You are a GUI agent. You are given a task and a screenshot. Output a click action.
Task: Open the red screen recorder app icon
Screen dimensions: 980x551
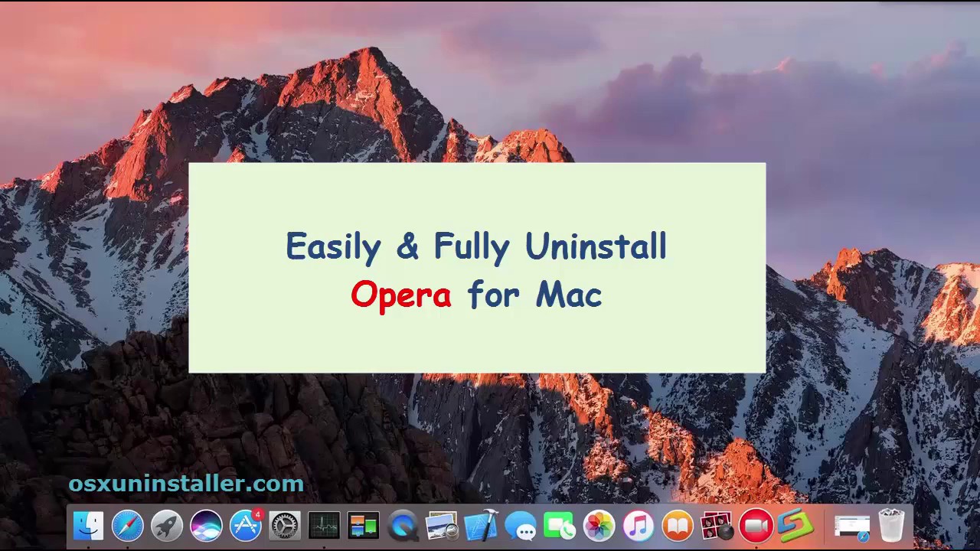[x=756, y=526]
